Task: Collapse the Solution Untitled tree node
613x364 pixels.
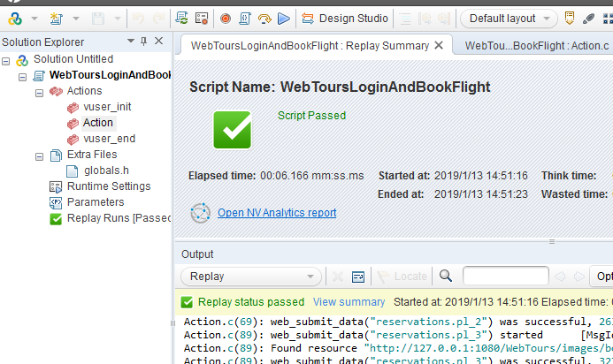Action: (6, 61)
